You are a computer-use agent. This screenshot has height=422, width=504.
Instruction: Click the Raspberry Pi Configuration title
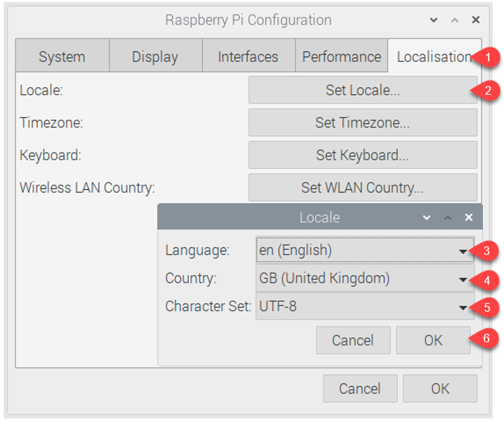(x=248, y=20)
